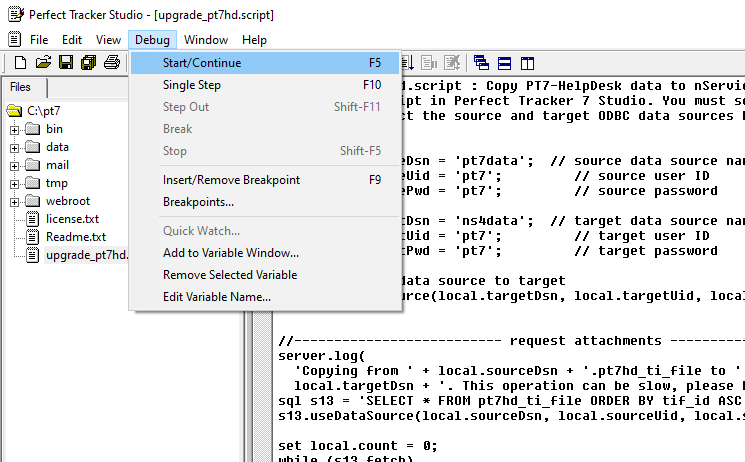Select the tmp folder in tree
The height and width of the screenshot is (462, 745).
[57, 183]
